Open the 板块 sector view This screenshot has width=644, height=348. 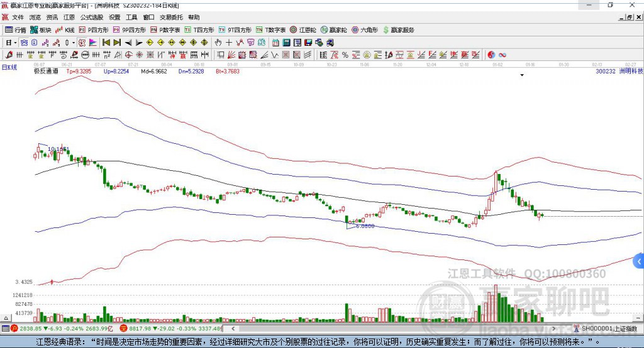(41, 30)
